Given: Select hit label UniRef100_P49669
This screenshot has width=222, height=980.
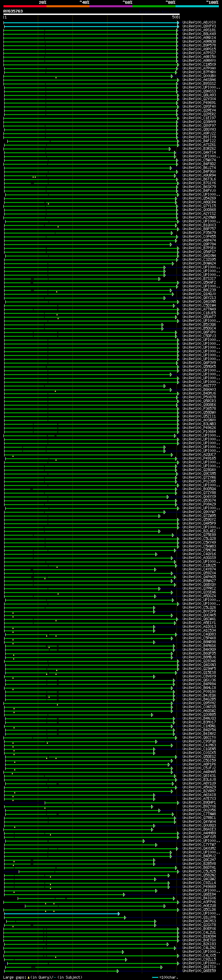Looking at the screenshot, I should pos(199,887).
